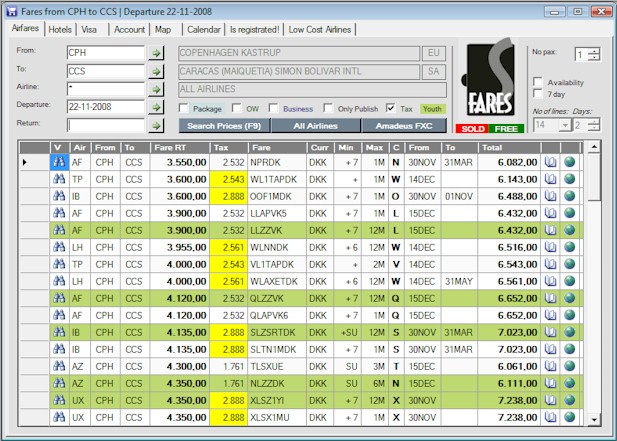
Task: Click globe icon in VL1TAPDK row
Action: [x=569, y=264]
